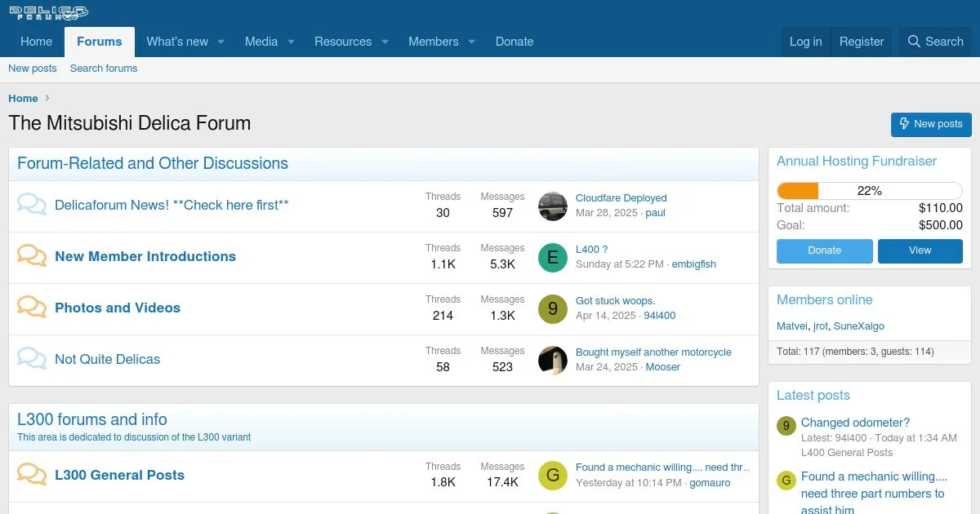This screenshot has width=980, height=514.
Task: Open the Donate navigation link
Action: point(514,42)
